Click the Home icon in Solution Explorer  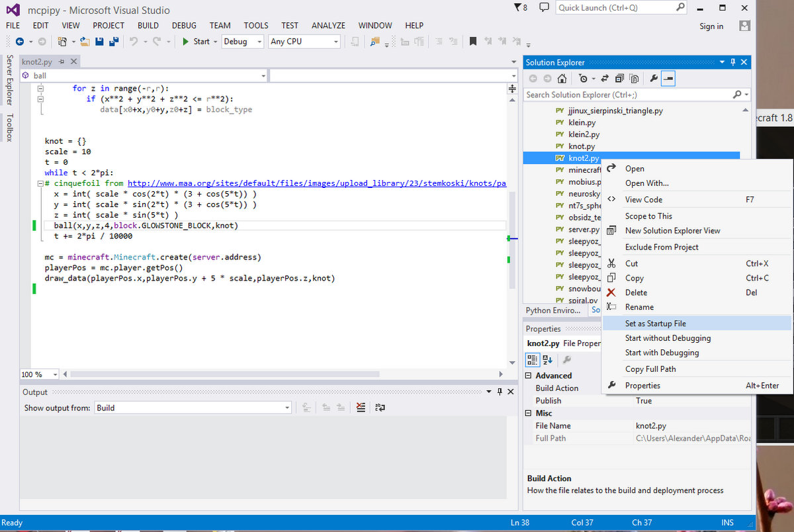click(562, 78)
